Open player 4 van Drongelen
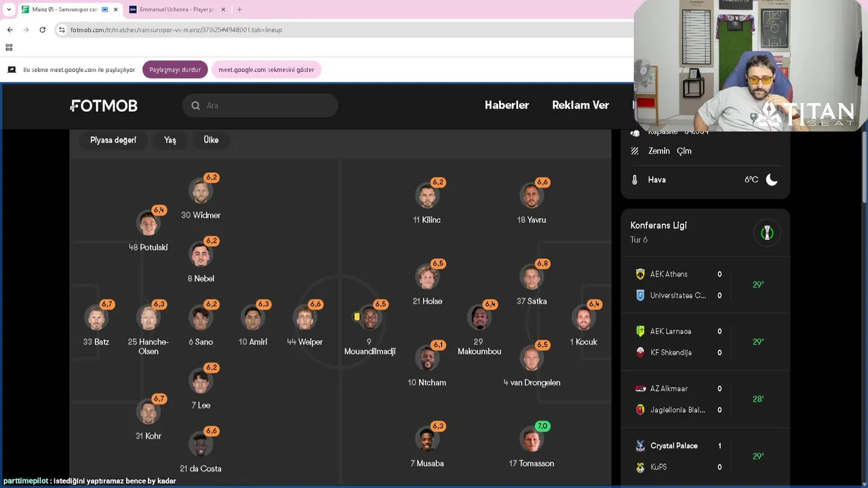 (x=532, y=365)
